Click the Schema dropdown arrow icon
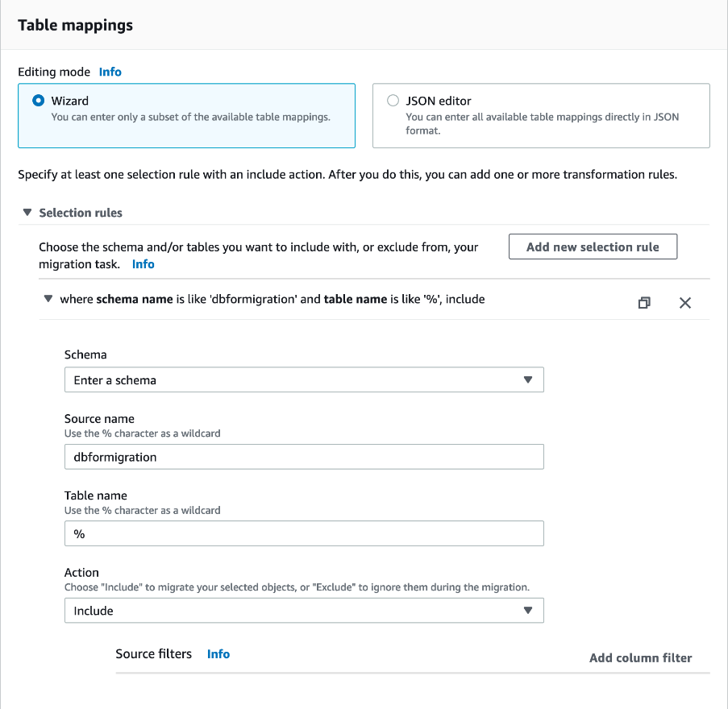 click(x=528, y=379)
